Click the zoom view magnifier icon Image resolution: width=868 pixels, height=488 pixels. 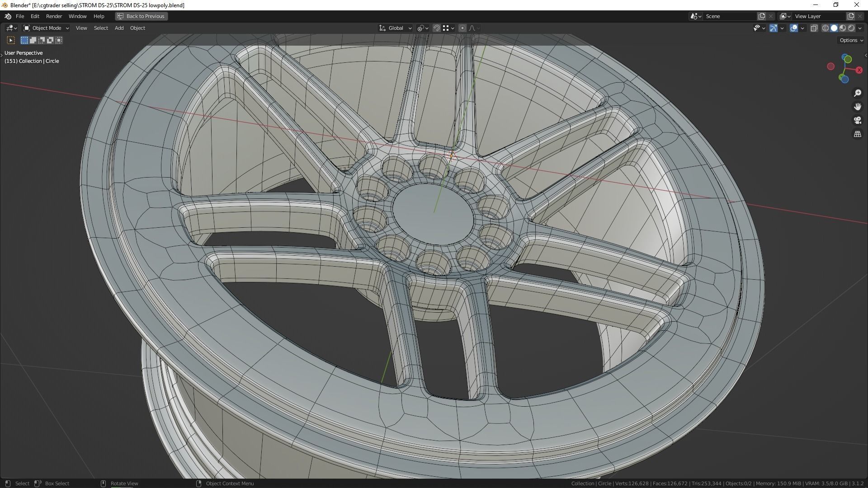pyautogui.click(x=858, y=93)
